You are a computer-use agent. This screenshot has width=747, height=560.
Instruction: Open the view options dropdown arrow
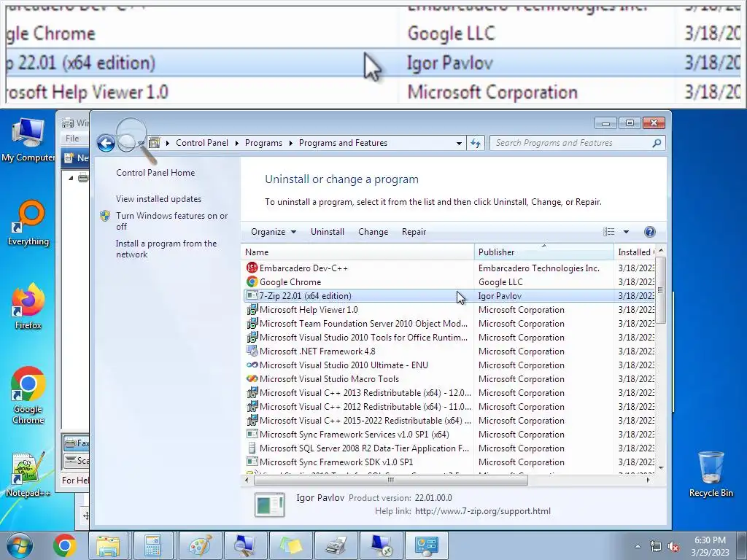point(626,232)
